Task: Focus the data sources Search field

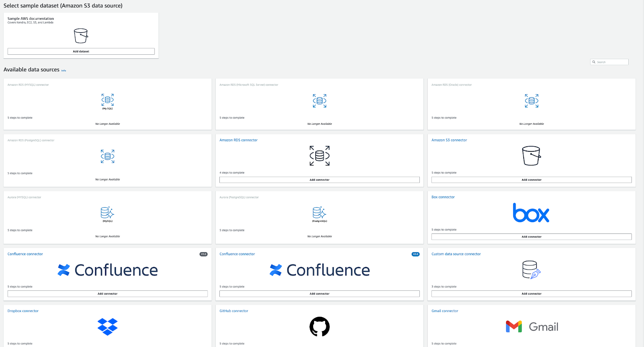Action: coord(609,62)
